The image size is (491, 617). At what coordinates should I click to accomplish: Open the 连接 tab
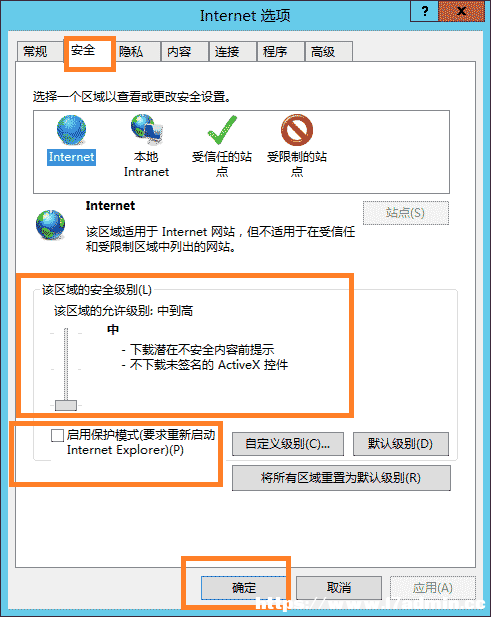pyautogui.click(x=227, y=52)
